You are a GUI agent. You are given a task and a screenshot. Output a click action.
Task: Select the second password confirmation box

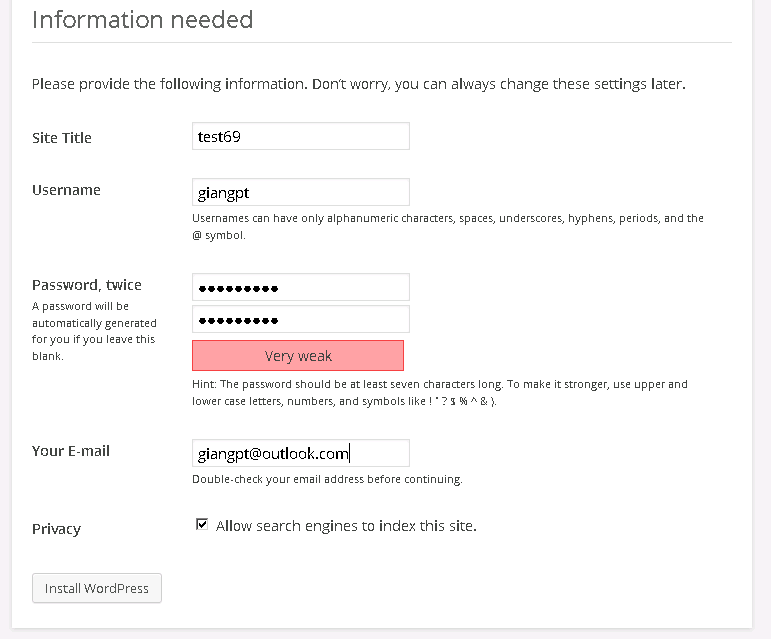click(x=300, y=320)
